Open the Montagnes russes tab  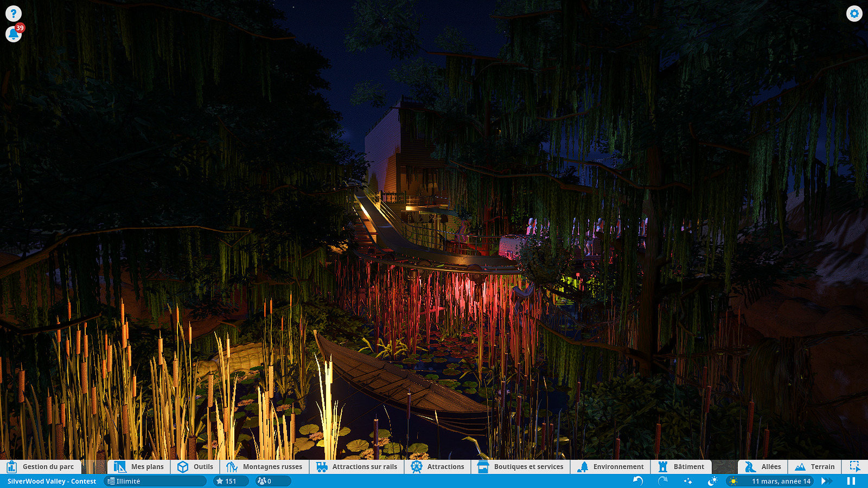coord(265,467)
